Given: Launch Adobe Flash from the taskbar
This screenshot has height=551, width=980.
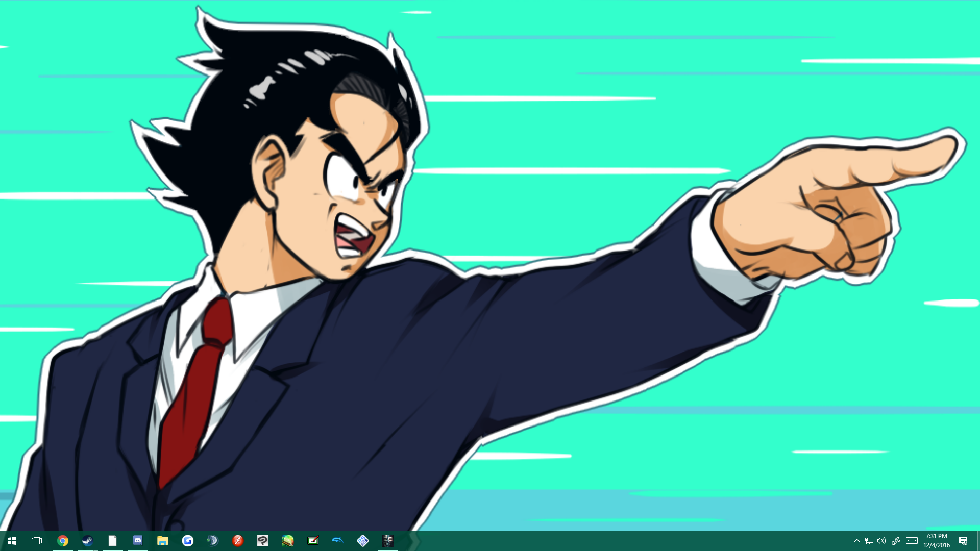Looking at the screenshot, I should point(238,541).
